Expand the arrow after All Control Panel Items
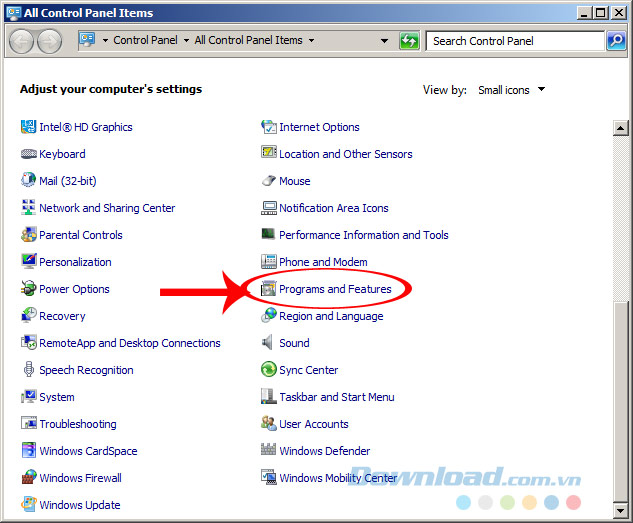Image resolution: width=633 pixels, height=523 pixels. click(x=311, y=40)
